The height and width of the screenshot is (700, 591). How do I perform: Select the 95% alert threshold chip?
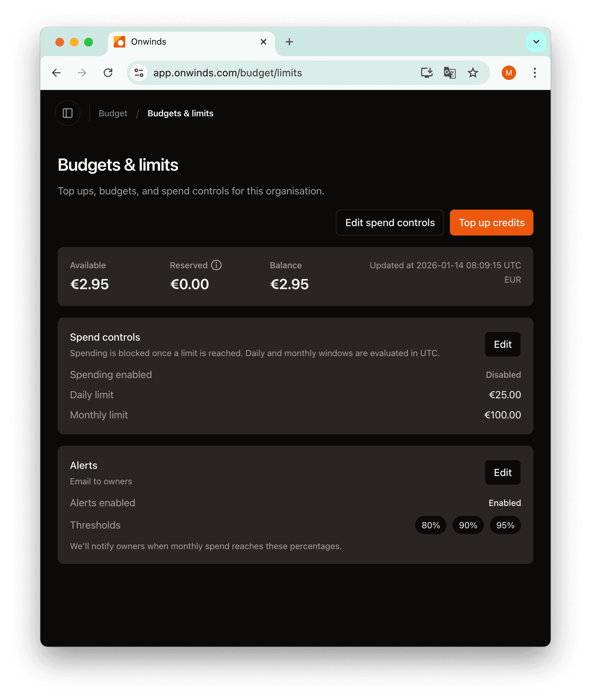tap(505, 525)
